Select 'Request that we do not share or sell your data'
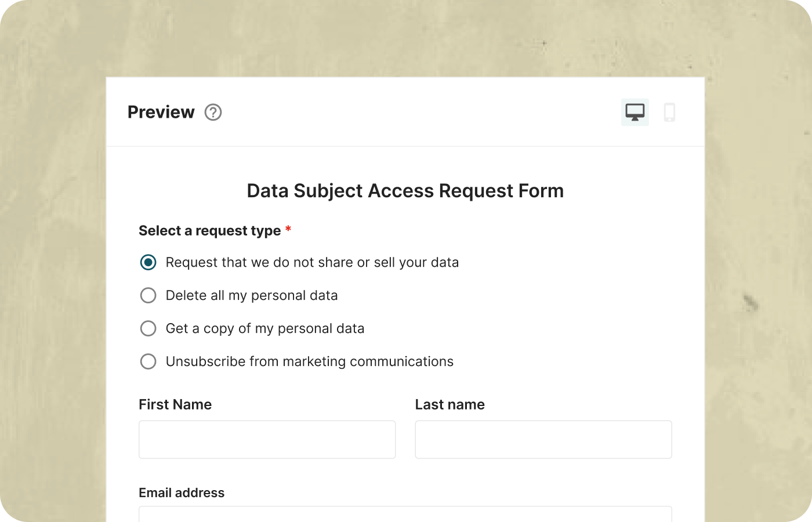Viewport: 812px width, 522px height. 148,262
